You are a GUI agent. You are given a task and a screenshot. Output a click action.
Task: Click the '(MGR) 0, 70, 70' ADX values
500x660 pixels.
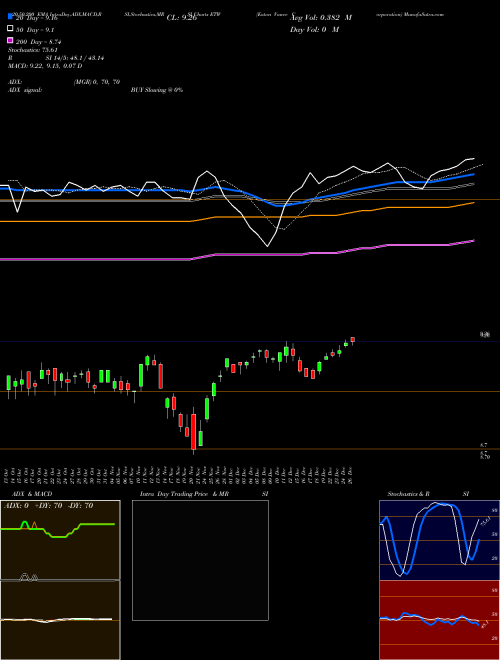point(97,82)
